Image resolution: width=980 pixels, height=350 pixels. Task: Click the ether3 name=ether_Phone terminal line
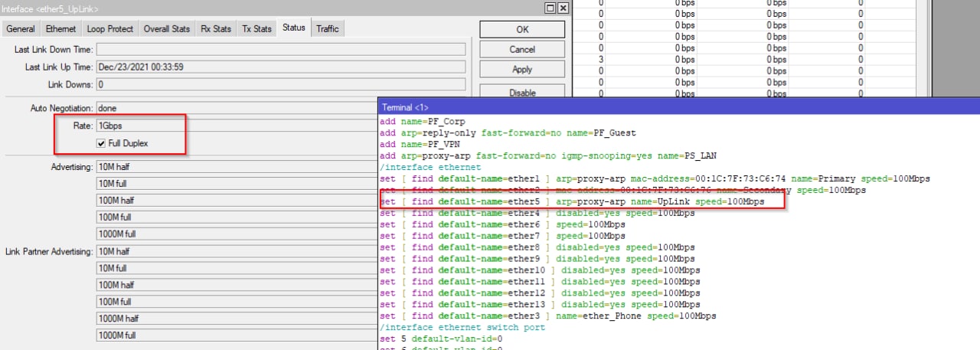(548, 316)
